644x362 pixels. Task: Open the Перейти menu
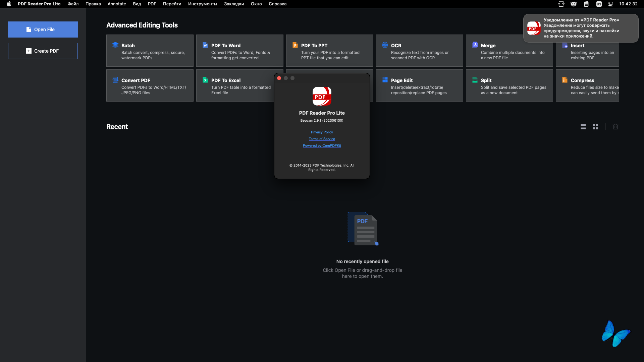point(172,4)
